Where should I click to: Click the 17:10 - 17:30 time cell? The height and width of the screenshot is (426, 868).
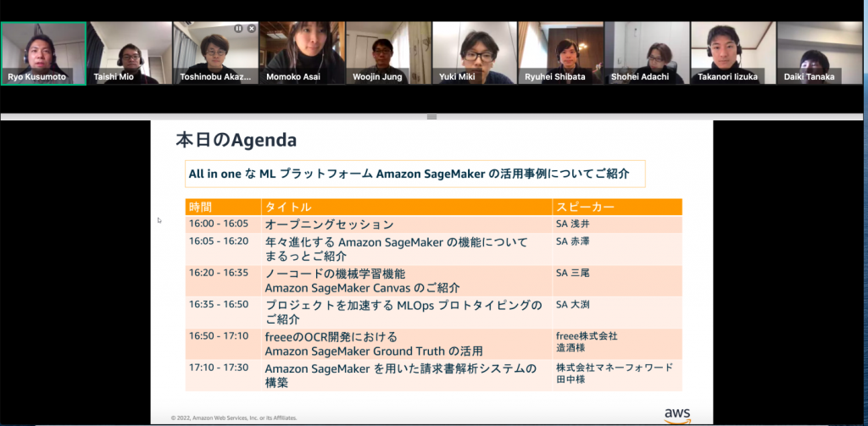pos(223,375)
